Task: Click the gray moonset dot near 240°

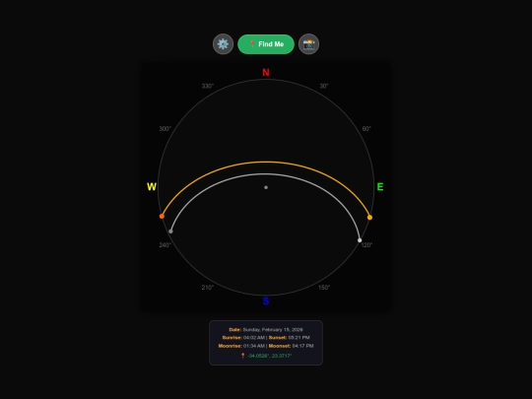Action: 170,232
